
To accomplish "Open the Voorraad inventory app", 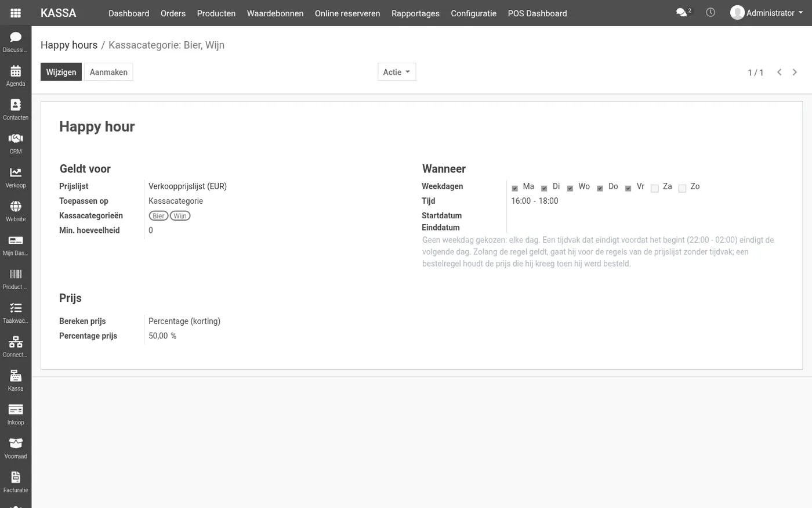I will coord(16,448).
